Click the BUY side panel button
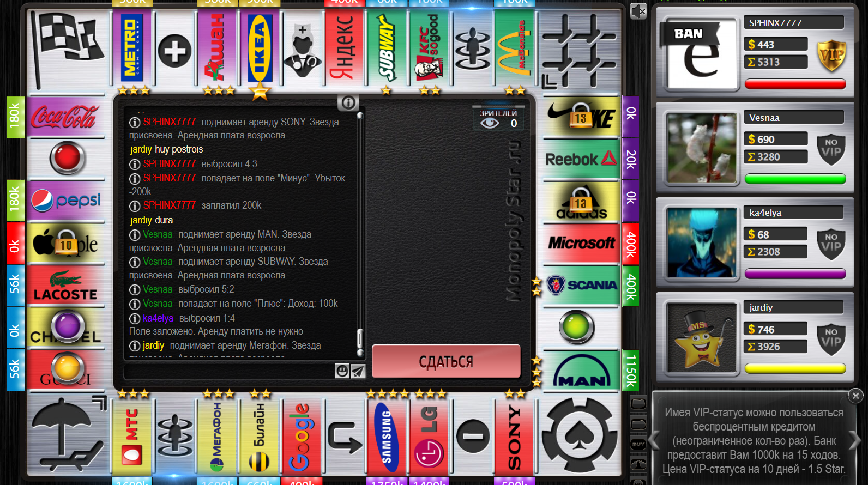The width and height of the screenshot is (868, 485). click(638, 445)
